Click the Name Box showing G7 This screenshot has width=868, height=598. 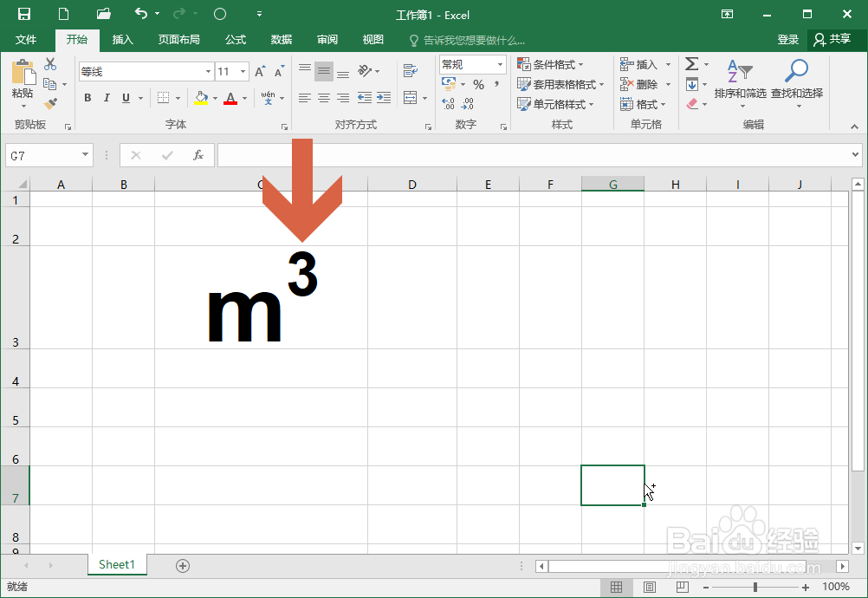43,154
